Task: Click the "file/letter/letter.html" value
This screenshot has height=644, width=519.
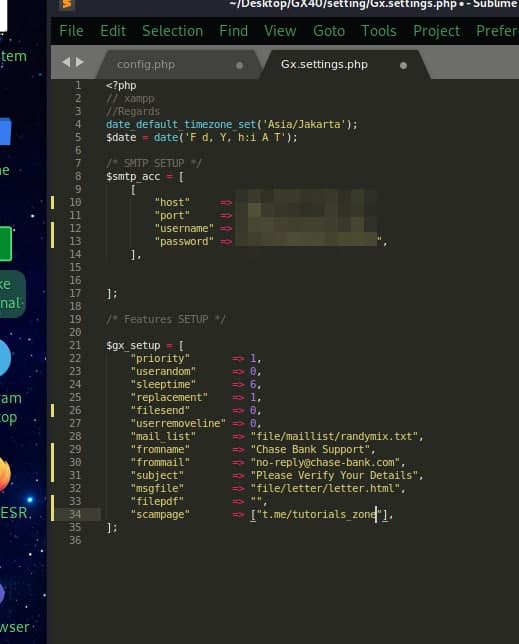Action: 325,488
